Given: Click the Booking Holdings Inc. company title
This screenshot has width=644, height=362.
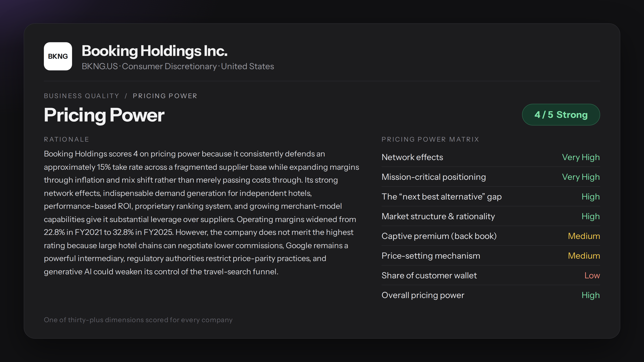Looking at the screenshot, I should pyautogui.click(x=155, y=51).
